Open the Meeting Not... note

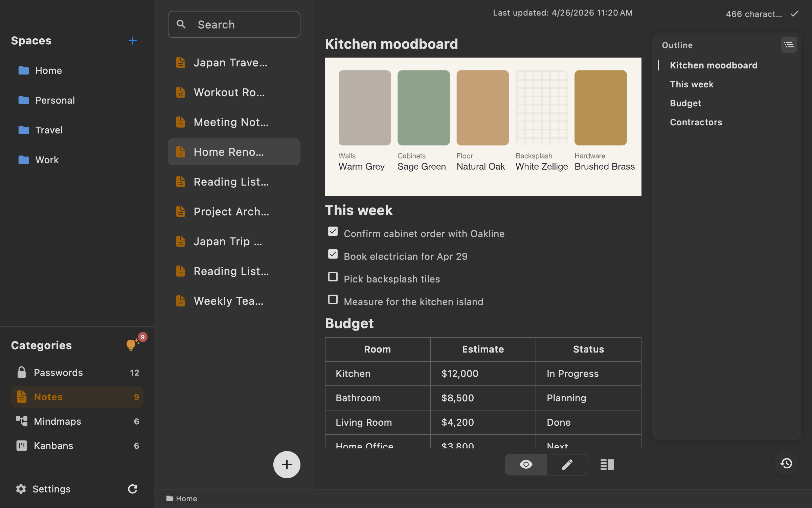(x=234, y=122)
